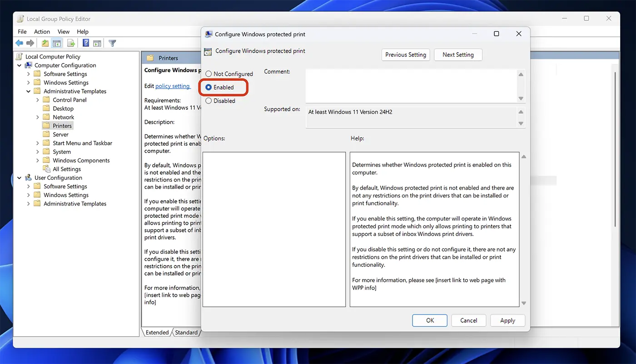The height and width of the screenshot is (364, 636).
Task: Expand the System node
Action: click(x=38, y=152)
